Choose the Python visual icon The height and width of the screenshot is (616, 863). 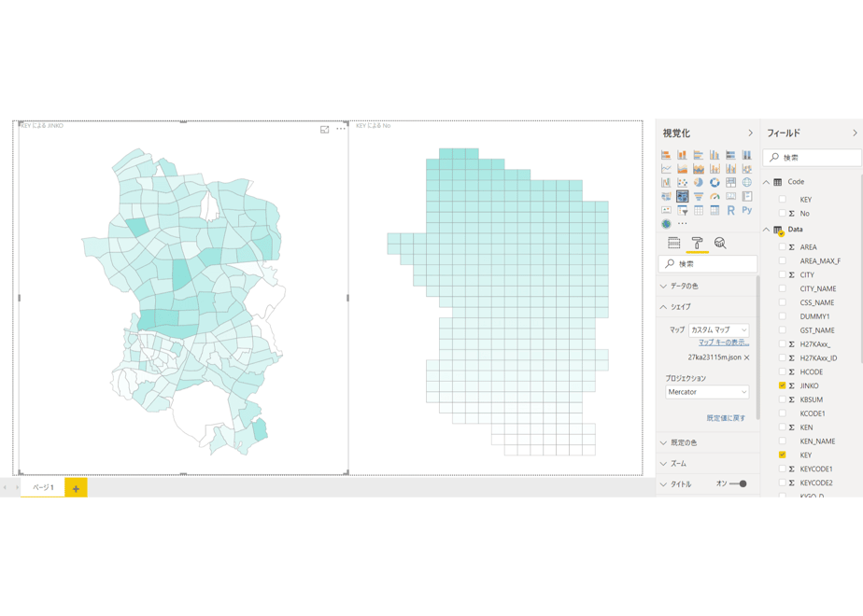point(747,210)
